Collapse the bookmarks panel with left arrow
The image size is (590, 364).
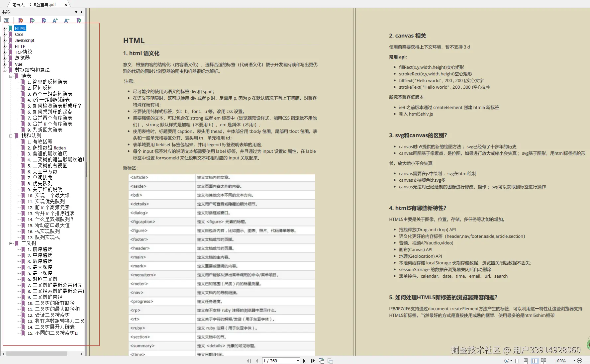pos(81,12)
